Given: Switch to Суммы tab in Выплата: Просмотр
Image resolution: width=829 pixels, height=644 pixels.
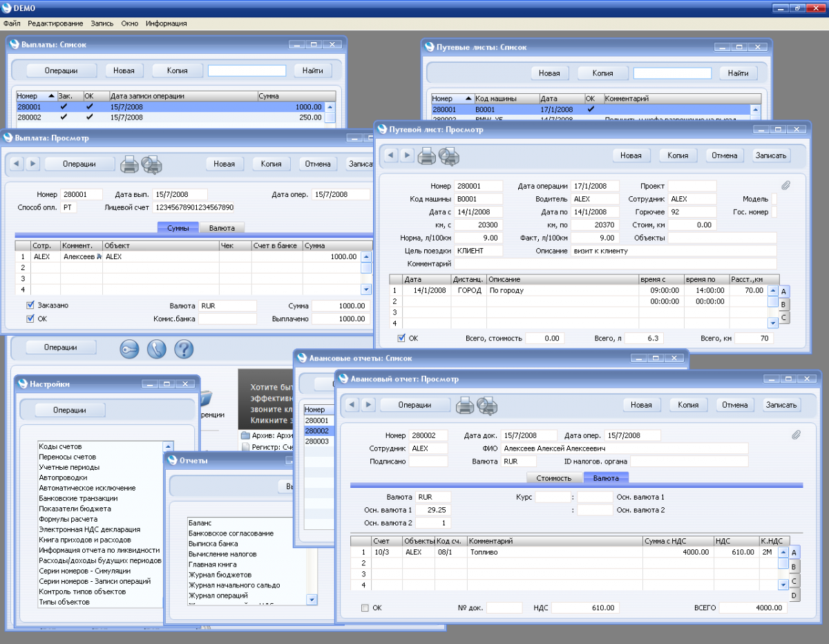Looking at the screenshot, I should pos(178,228).
